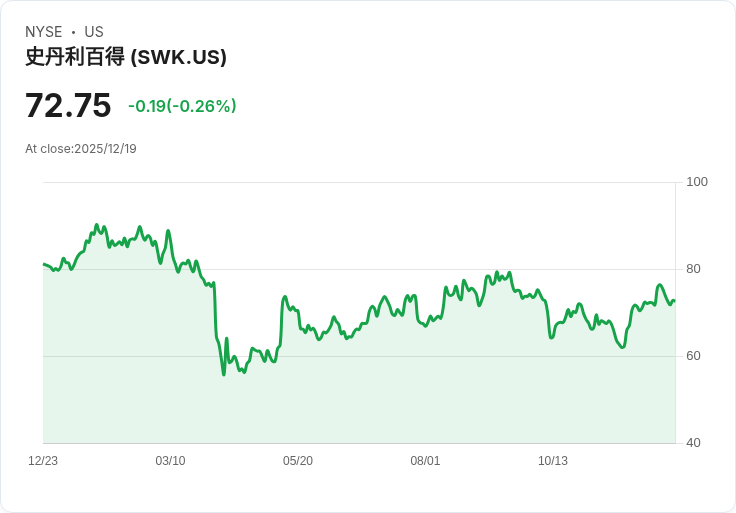Click the 08/01 date on the x-axis

pyautogui.click(x=425, y=461)
